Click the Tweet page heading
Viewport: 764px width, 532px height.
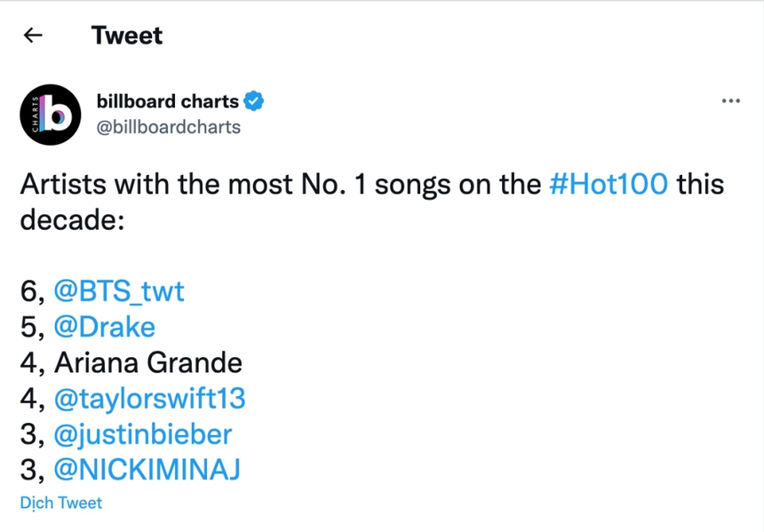coord(127,36)
